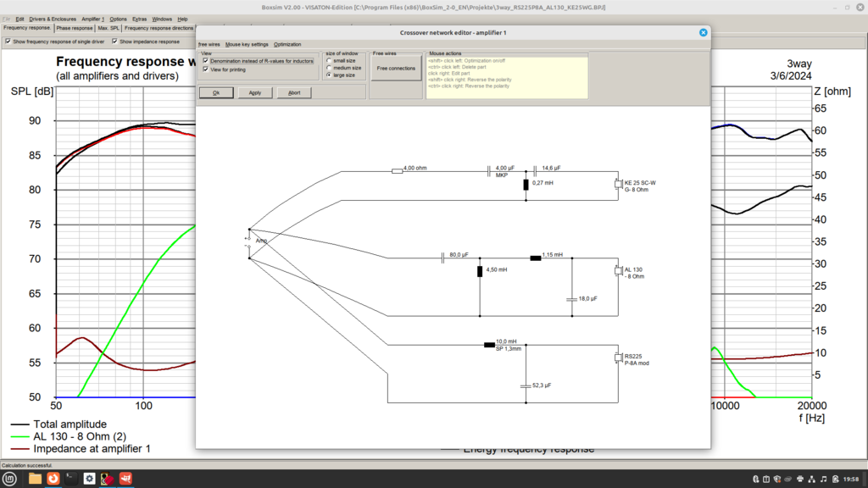868x488 pixels.
Task: Click the Impedance at amplifier 1 legend entry
Action: pyautogui.click(x=81, y=449)
